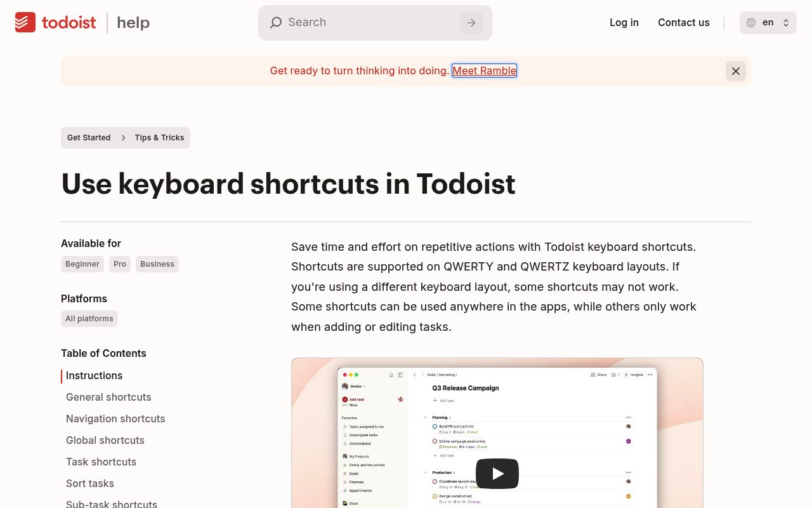Jump to Sort tasks section

pyautogui.click(x=90, y=484)
